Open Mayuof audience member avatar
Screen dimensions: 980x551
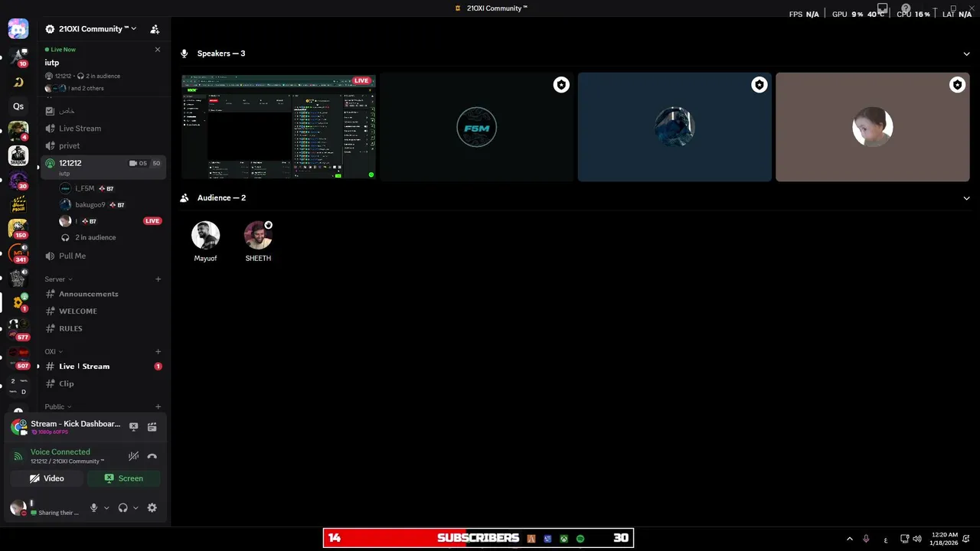(x=205, y=235)
